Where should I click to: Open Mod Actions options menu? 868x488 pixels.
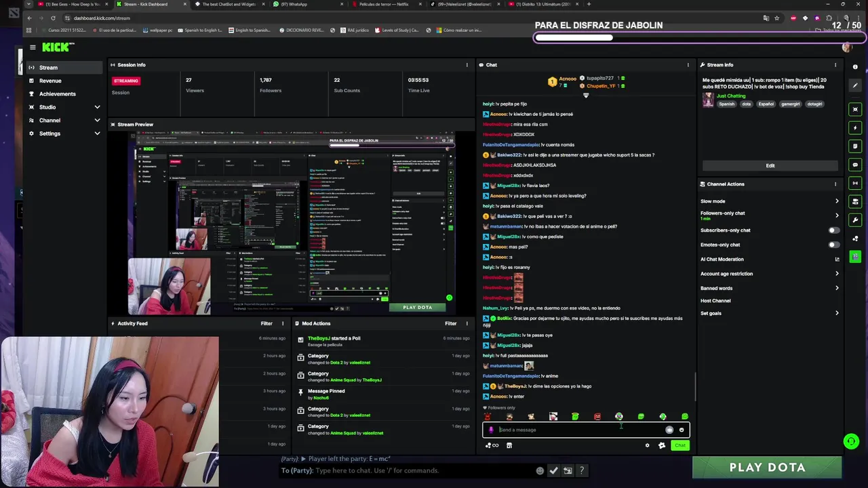pos(467,323)
